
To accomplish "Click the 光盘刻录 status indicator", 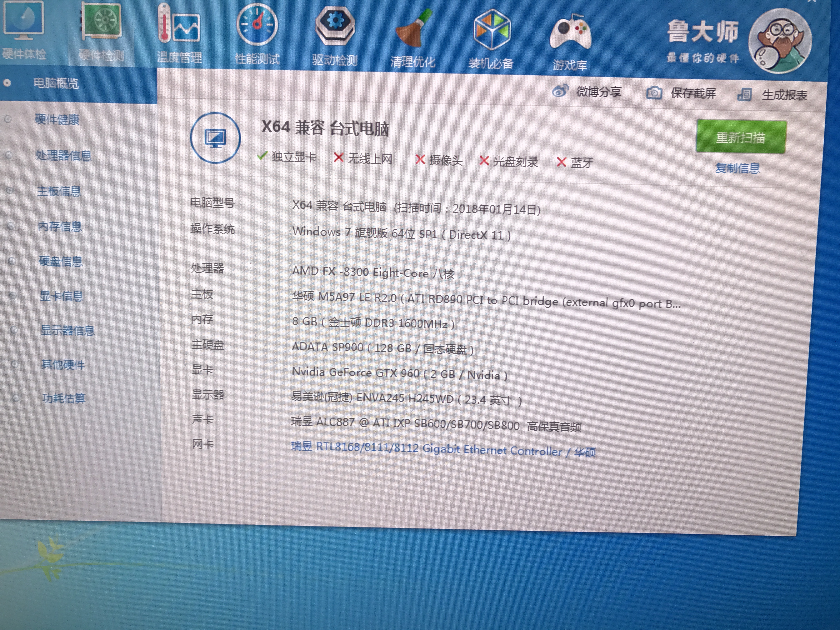I will coord(509,161).
